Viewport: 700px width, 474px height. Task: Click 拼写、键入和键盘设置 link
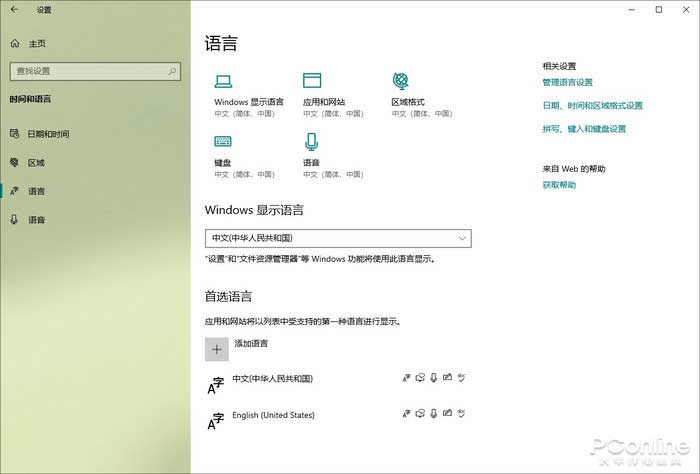pos(584,129)
